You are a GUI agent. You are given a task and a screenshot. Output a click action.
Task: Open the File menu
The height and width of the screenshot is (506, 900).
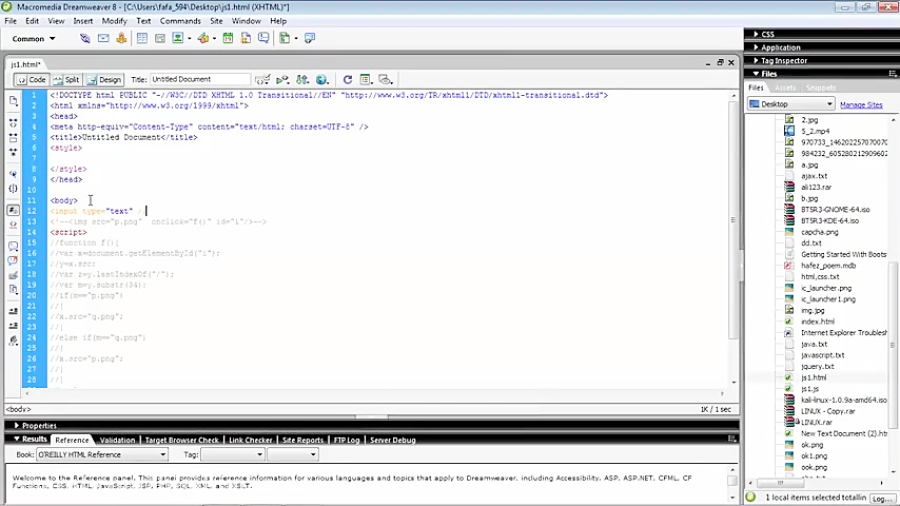(x=10, y=21)
